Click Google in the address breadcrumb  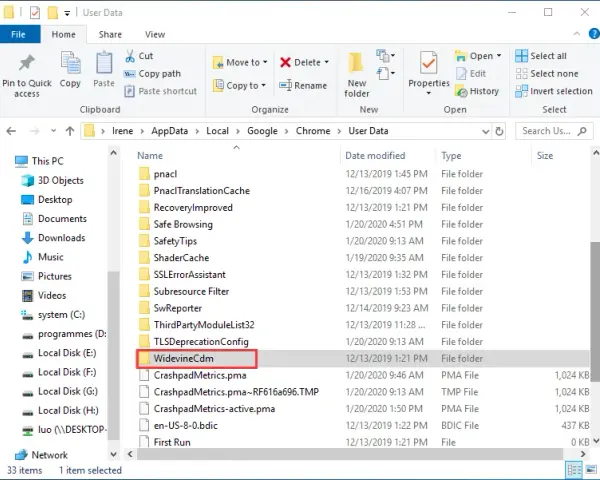(262, 131)
